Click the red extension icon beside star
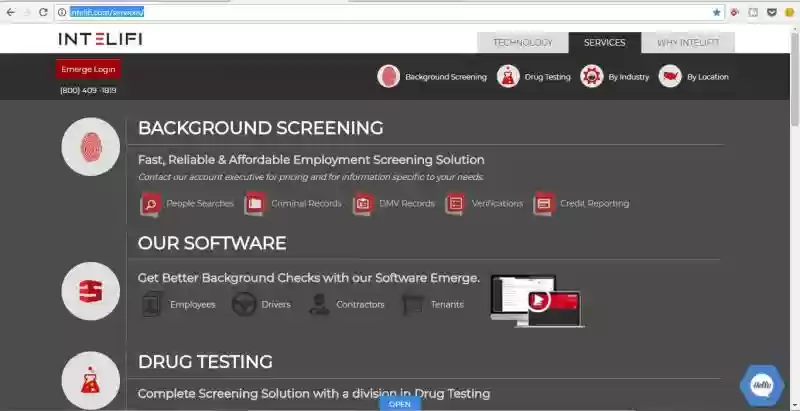Screen dimensions: 800x411 tap(735, 12)
